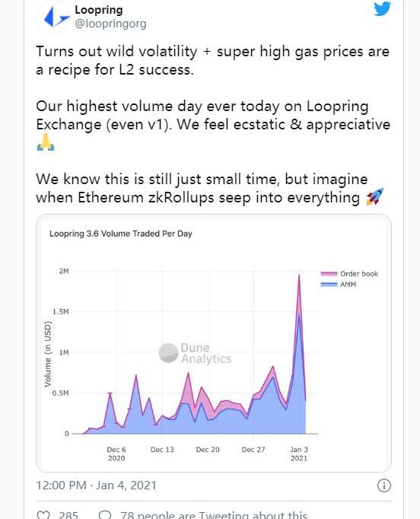Click the tweet info icon
Viewport: 420px width, 519px height.
pyautogui.click(x=384, y=486)
